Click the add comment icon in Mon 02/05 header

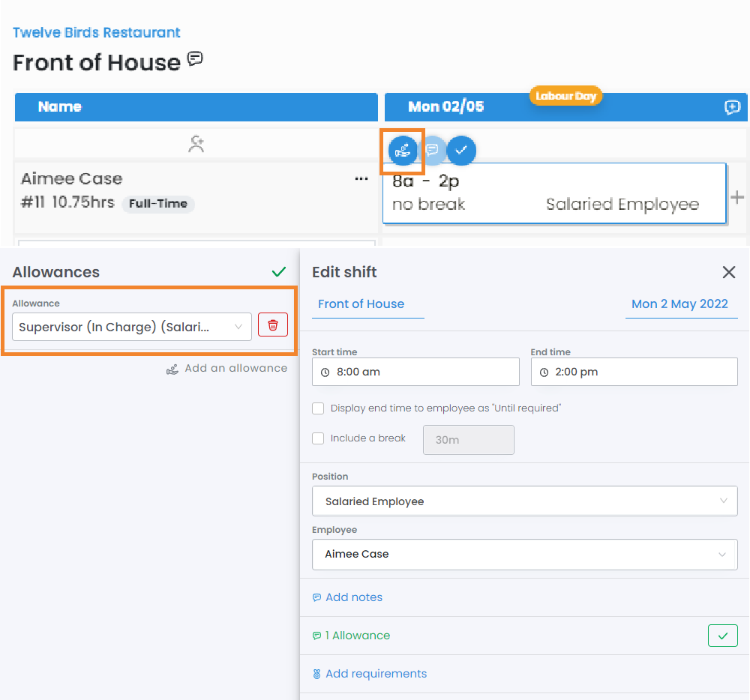click(732, 107)
